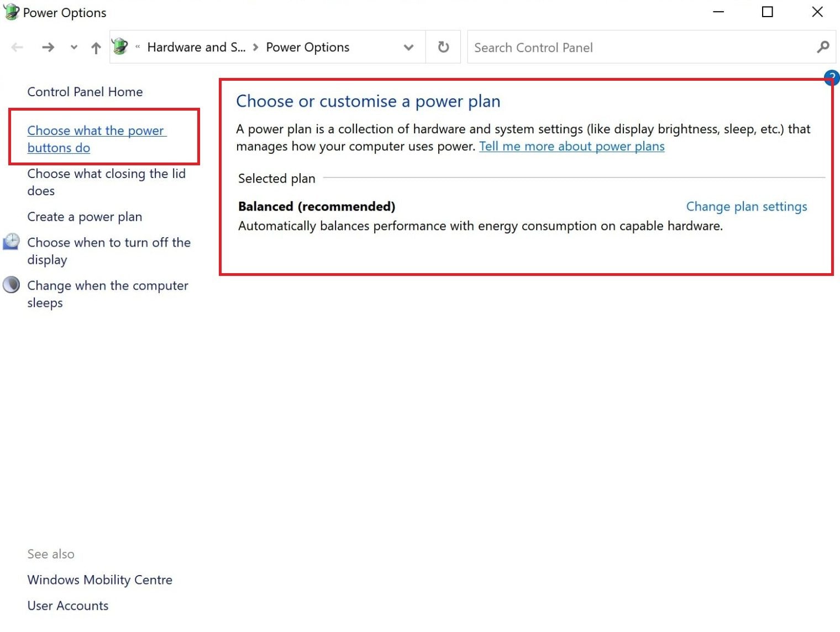
Task: Click the Up one level arrow
Action: [x=96, y=48]
